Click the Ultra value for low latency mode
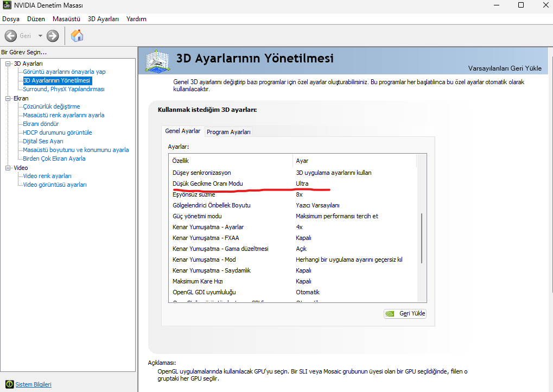This screenshot has width=553, height=392. tap(302, 184)
